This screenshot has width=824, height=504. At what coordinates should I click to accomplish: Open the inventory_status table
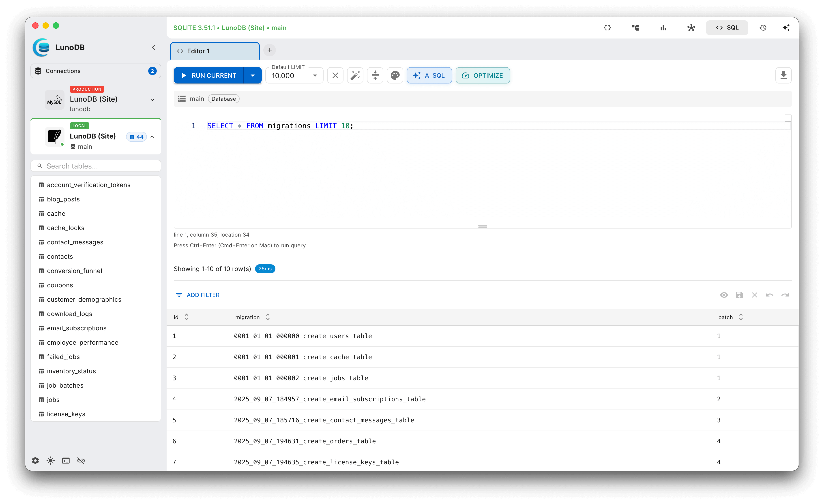(x=96, y=371)
